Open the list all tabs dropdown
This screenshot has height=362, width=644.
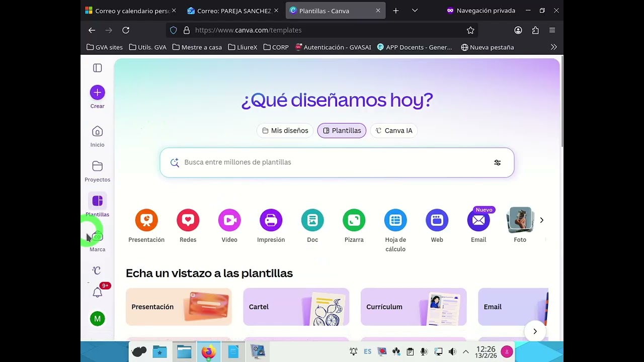[x=415, y=11]
